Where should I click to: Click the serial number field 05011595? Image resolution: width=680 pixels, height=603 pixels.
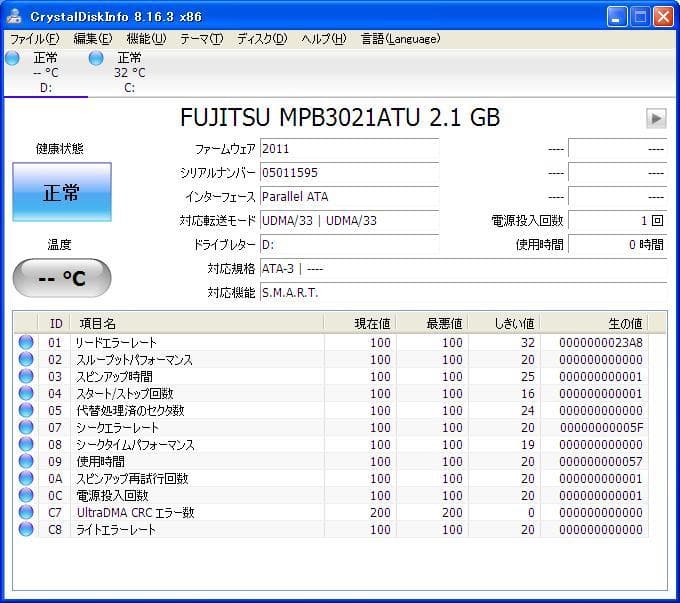click(x=350, y=173)
